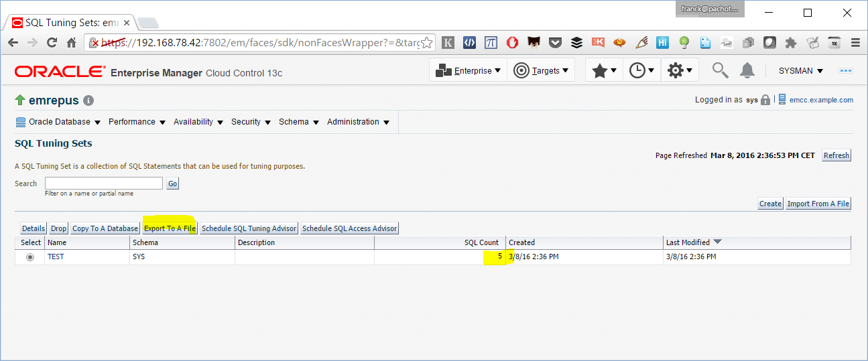Image resolution: width=868 pixels, height=361 pixels.
Task: Click the Go search button
Action: pos(173,184)
